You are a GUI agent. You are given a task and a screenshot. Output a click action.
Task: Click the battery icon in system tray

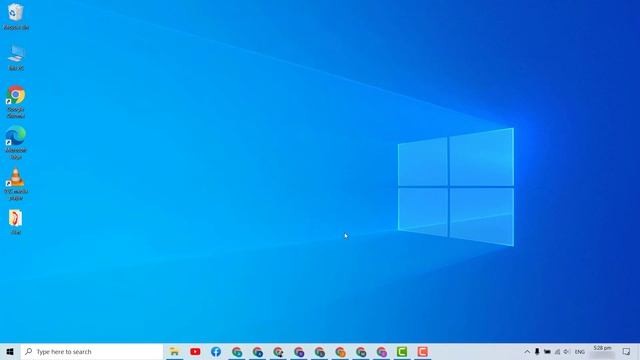(x=547, y=351)
